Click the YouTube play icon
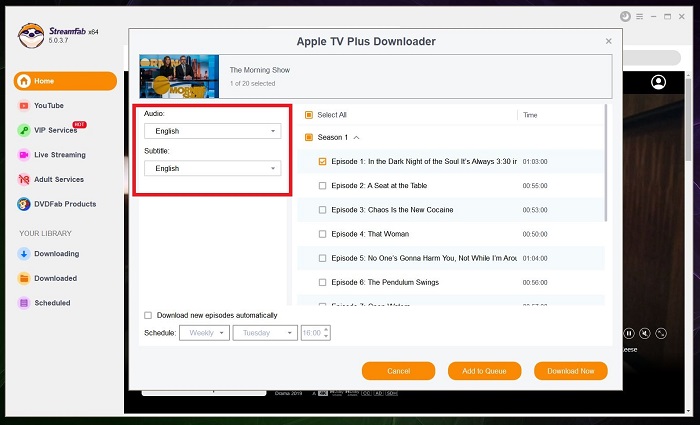Image resolution: width=700 pixels, height=425 pixels. click(23, 106)
